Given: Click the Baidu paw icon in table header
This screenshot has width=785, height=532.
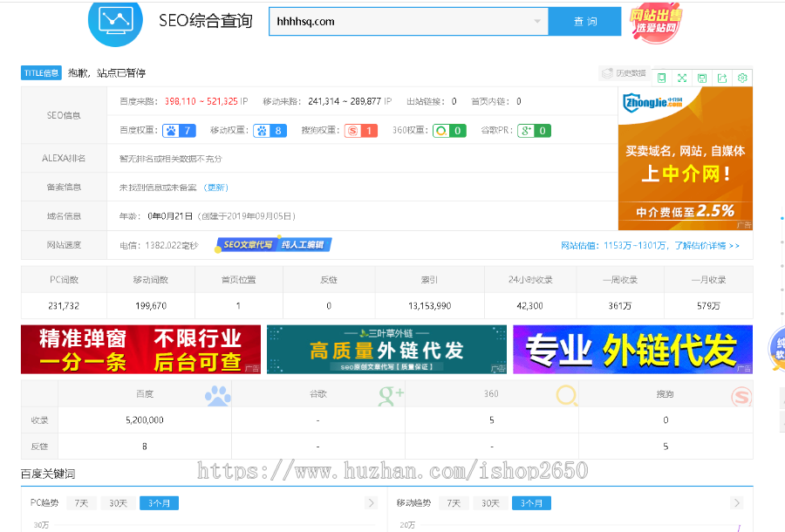Looking at the screenshot, I should (x=218, y=395).
